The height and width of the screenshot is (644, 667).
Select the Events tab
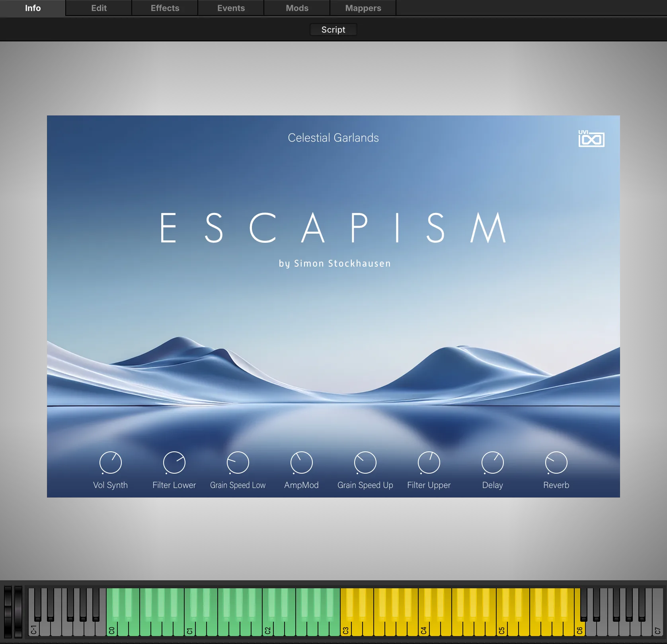[231, 8]
